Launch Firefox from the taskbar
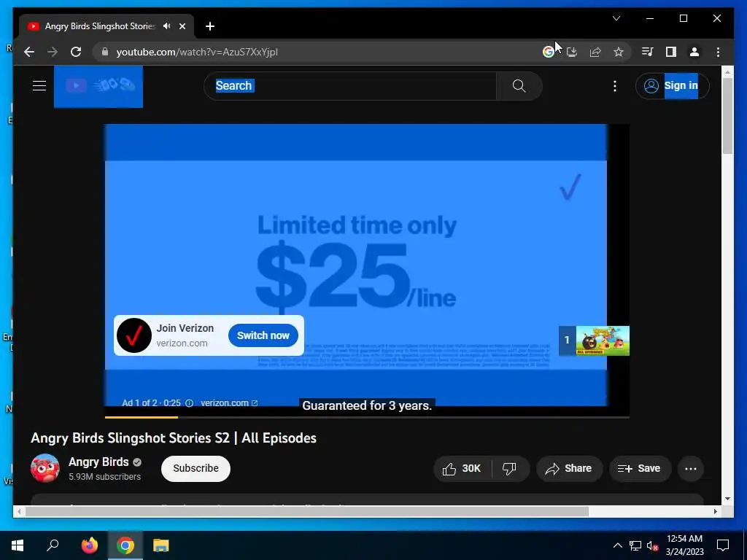 89,545
